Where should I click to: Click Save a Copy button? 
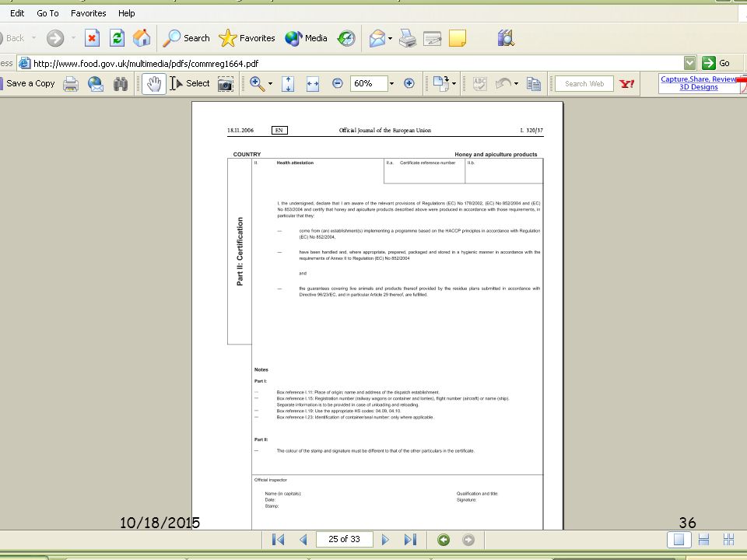click(x=29, y=83)
